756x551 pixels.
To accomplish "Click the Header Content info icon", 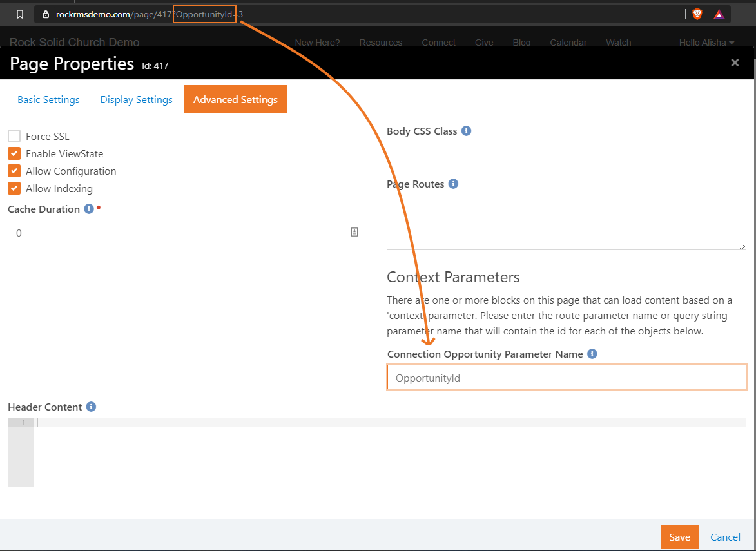I will coord(91,407).
